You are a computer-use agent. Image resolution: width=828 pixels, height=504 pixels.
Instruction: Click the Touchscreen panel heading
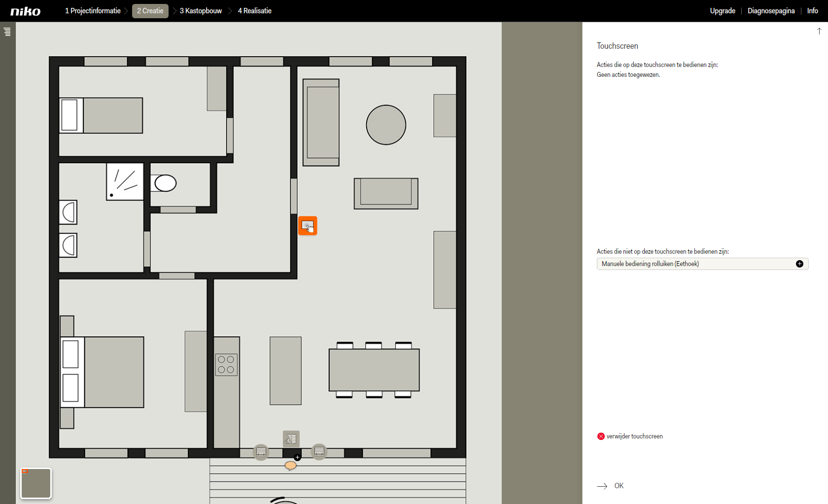[617, 46]
